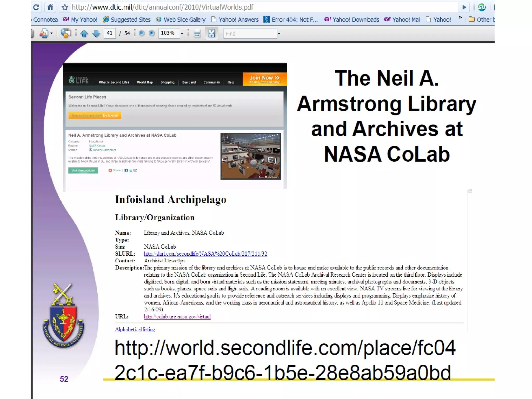Click the home icon in browser toolbar
The image size is (532, 399).
point(50,7)
